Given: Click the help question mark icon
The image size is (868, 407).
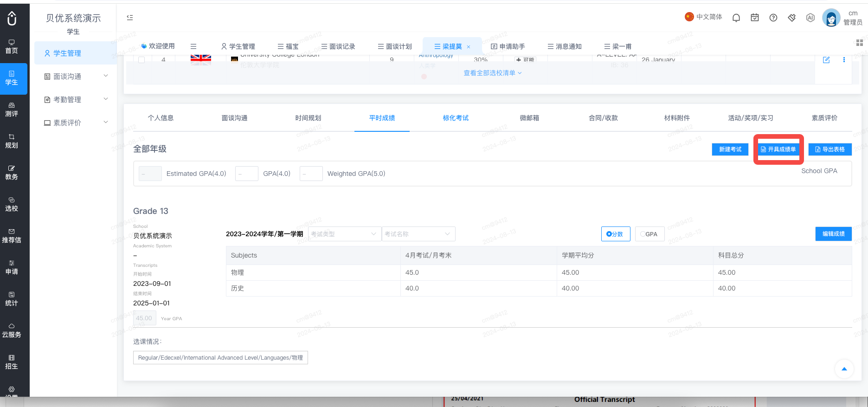Looking at the screenshot, I should pyautogui.click(x=773, y=18).
